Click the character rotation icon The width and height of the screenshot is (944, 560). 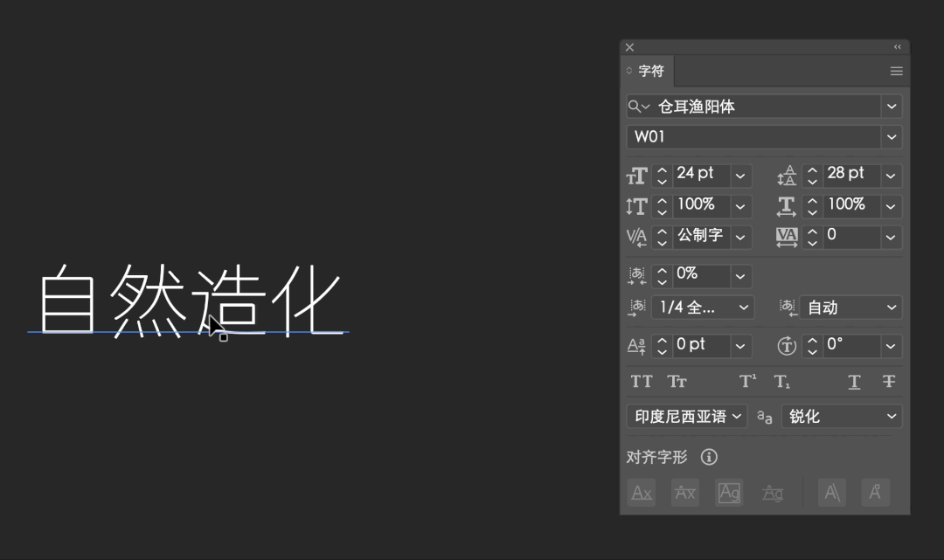[787, 346]
